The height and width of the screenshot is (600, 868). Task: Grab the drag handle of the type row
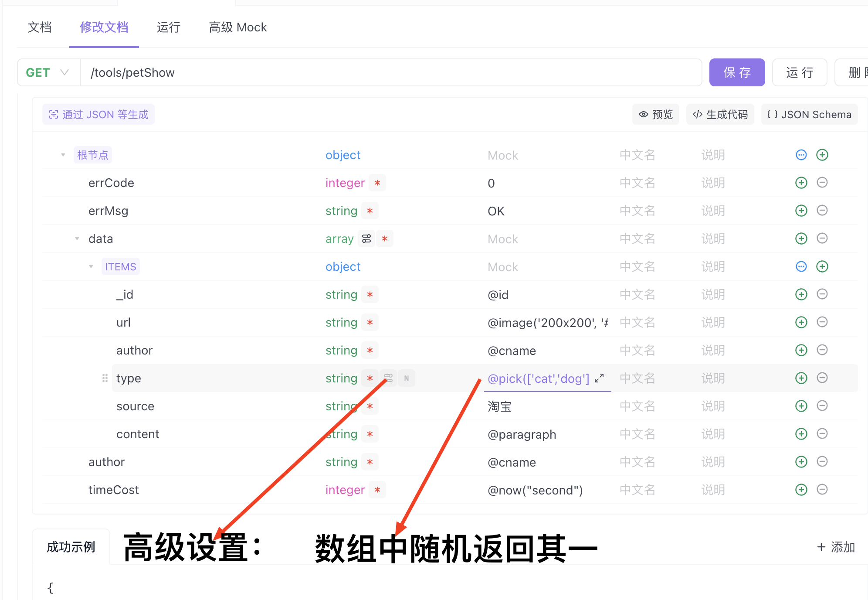(105, 378)
